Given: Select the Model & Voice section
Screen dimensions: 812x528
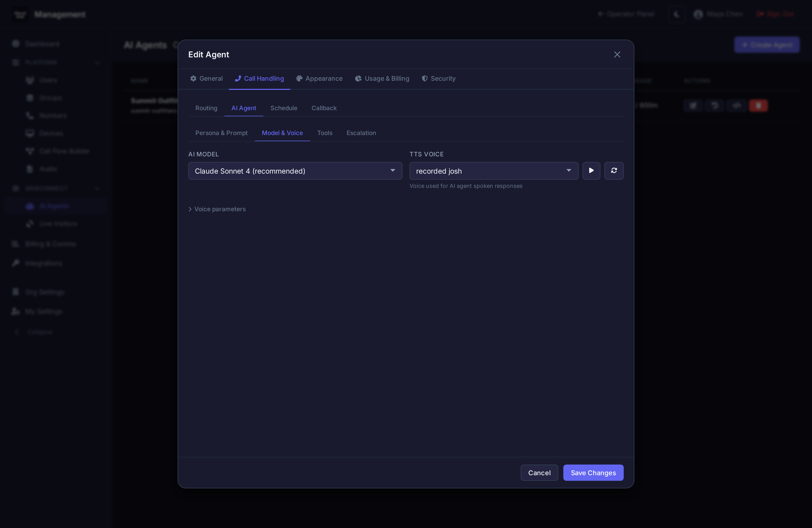Looking at the screenshot, I should (282, 133).
